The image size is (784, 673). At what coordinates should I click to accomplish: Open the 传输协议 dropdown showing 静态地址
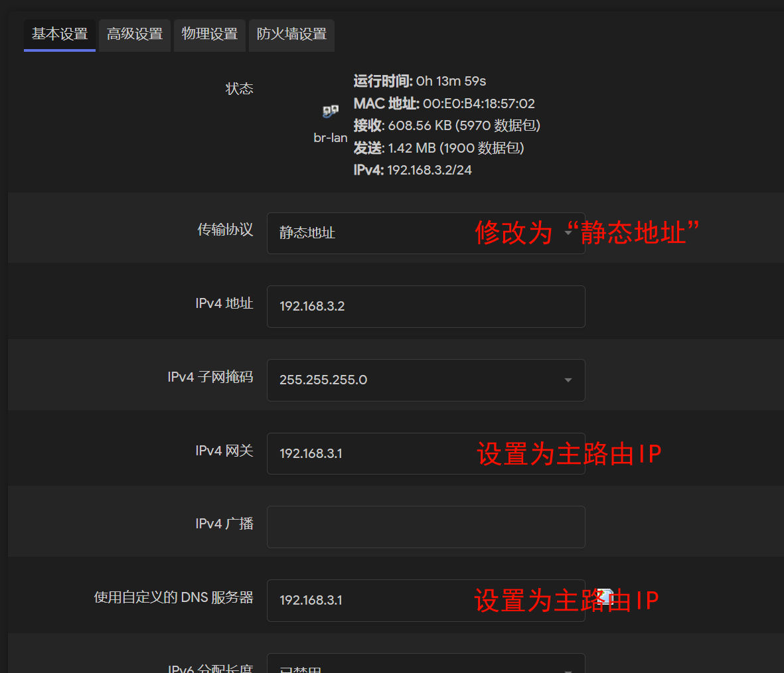click(x=425, y=233)
